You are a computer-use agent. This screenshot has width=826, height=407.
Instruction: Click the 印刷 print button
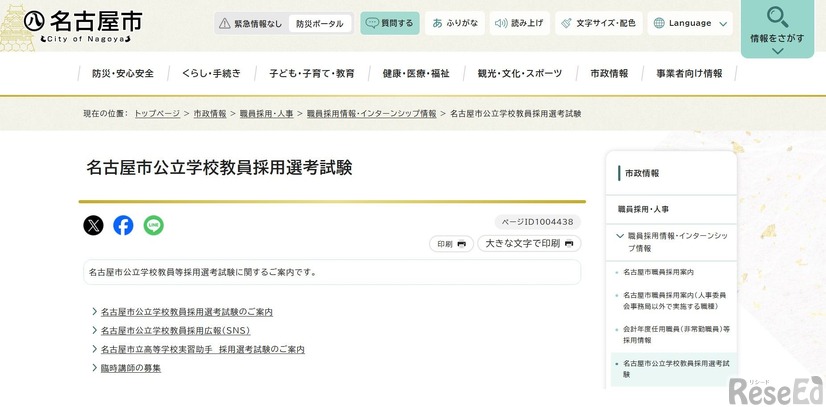(x=451, y=244)
